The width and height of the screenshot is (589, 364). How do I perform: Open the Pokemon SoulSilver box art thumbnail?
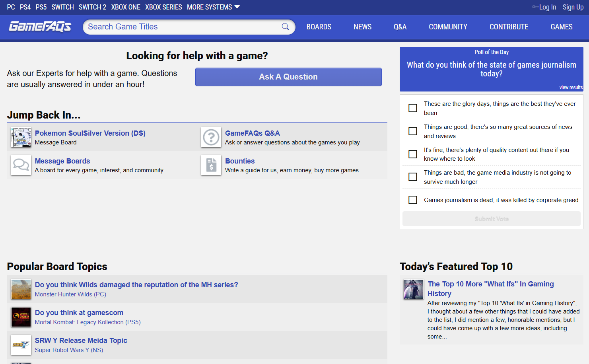[x=21, y=138]
